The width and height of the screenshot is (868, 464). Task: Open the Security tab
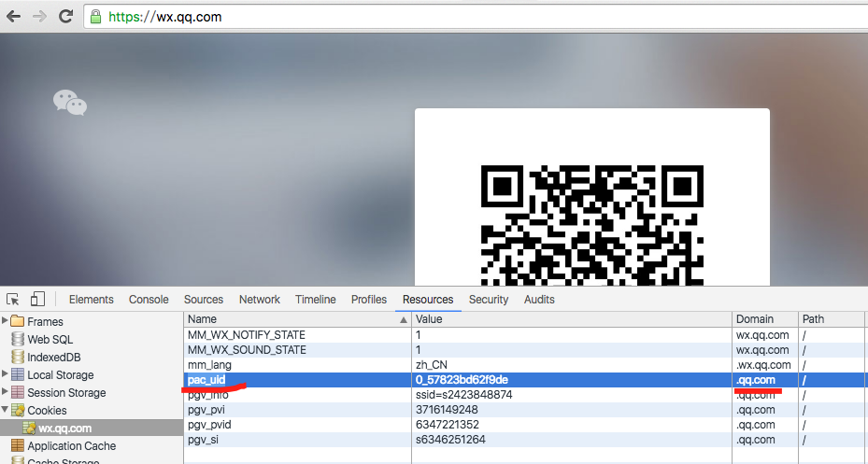click(x=489, y=299)
